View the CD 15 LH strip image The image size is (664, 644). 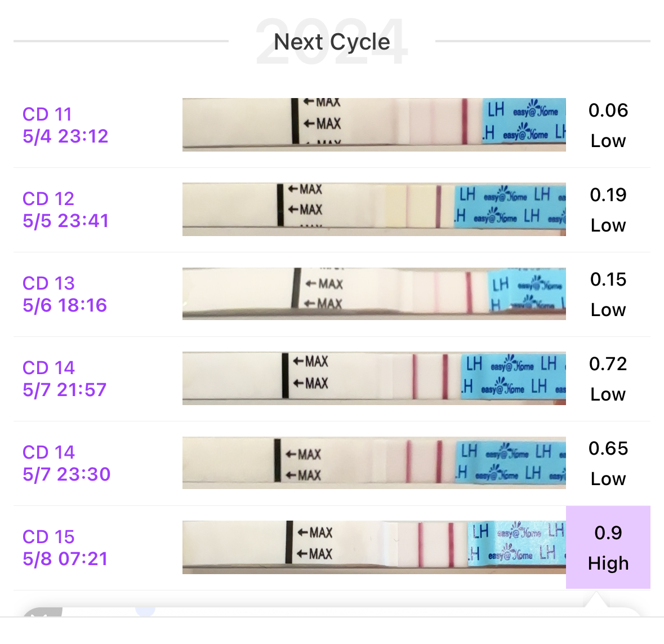pyautogui.click(x=374, y=547)
